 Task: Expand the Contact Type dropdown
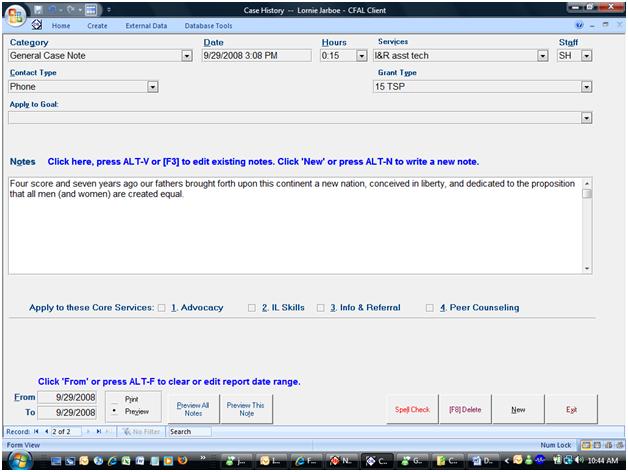(x=153, y=87)
